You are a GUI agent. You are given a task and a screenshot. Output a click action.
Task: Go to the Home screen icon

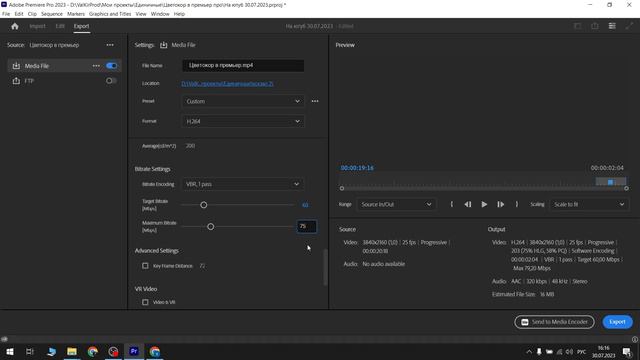pos(15,26)
